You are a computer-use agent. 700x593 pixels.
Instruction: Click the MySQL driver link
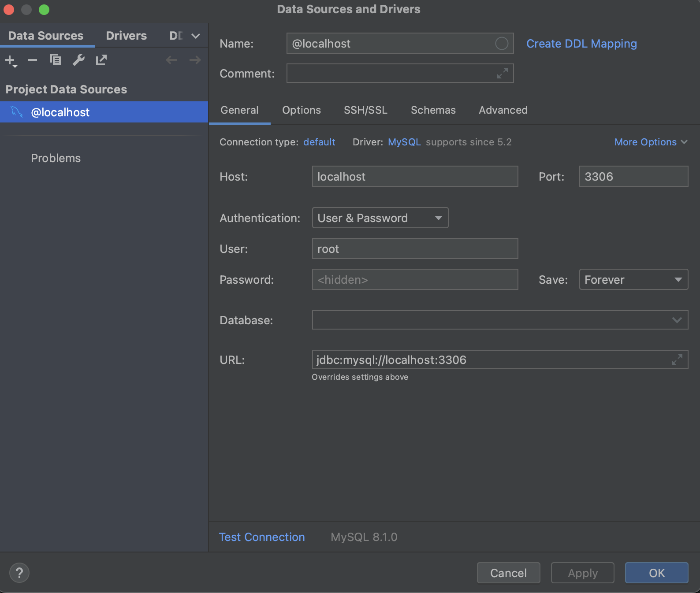coord(404,142)
